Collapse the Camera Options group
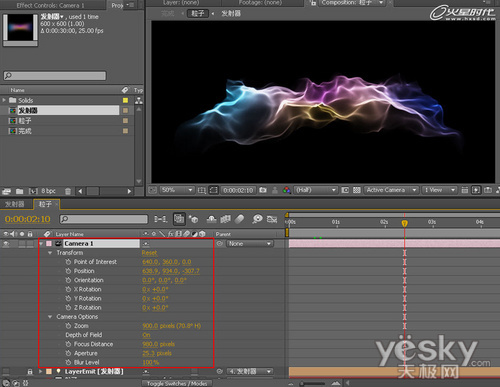Viewport: 500px width, 387px height. 50,317
